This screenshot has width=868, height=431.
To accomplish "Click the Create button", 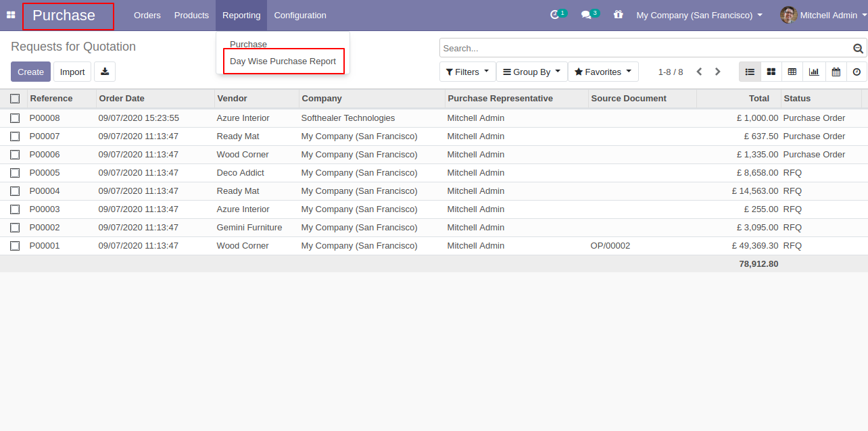I will pos(30,72).
